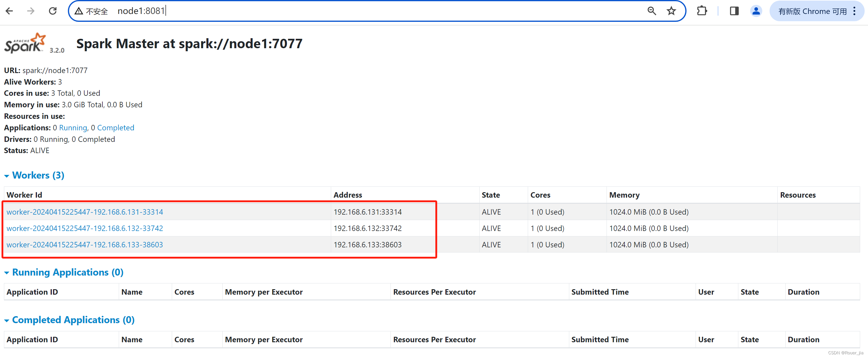The image size is (868, 358).
Task: Open the Extensions puzzle icon
Action: [702, 11]
